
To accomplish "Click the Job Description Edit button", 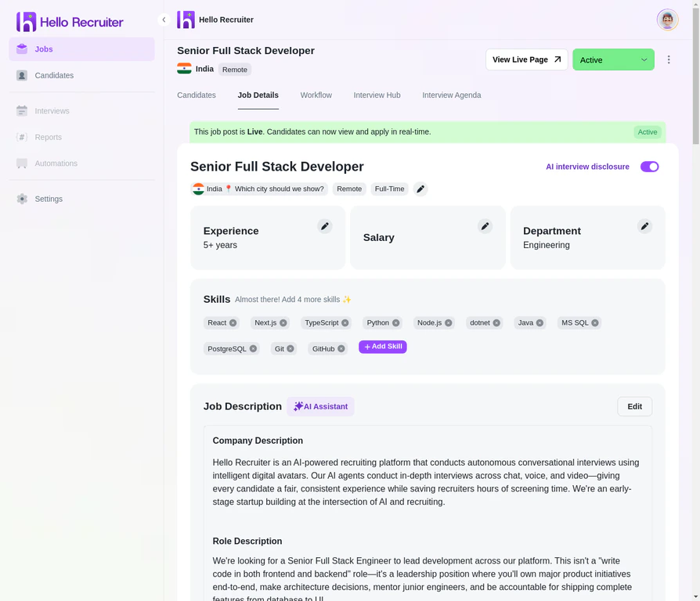I will click(634, 406).
